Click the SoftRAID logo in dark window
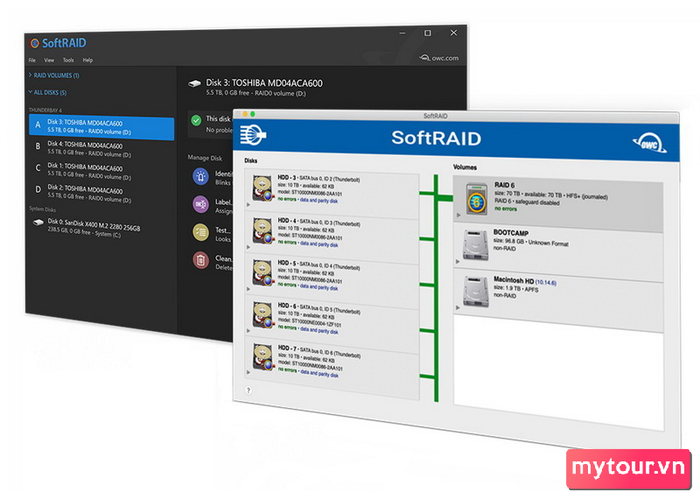This screenshot has height=501, width=700. click(58, 43)
